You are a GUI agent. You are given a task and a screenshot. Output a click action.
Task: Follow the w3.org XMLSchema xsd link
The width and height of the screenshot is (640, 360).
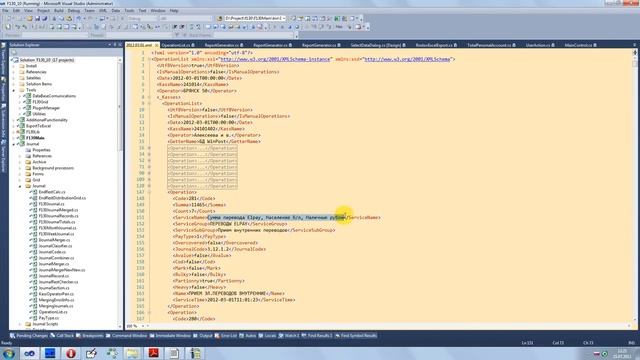click(407, 59)
